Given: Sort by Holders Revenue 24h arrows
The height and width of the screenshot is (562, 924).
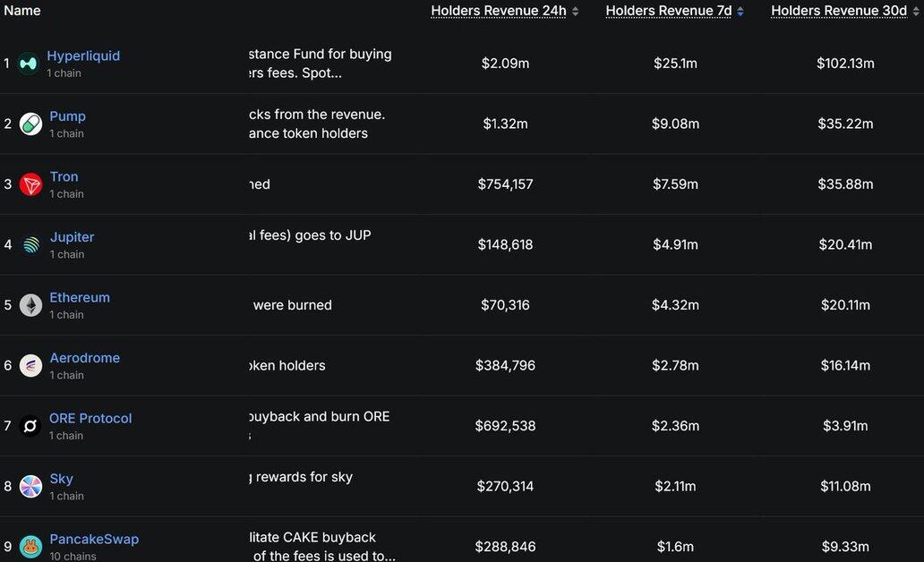Looking at the screenshot, I should 576,12.
